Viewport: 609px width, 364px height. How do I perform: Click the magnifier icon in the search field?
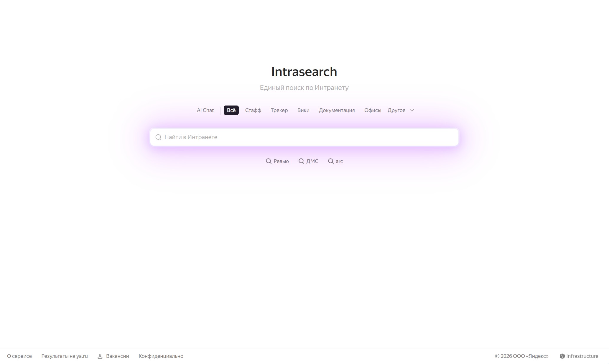pos(158,137)
